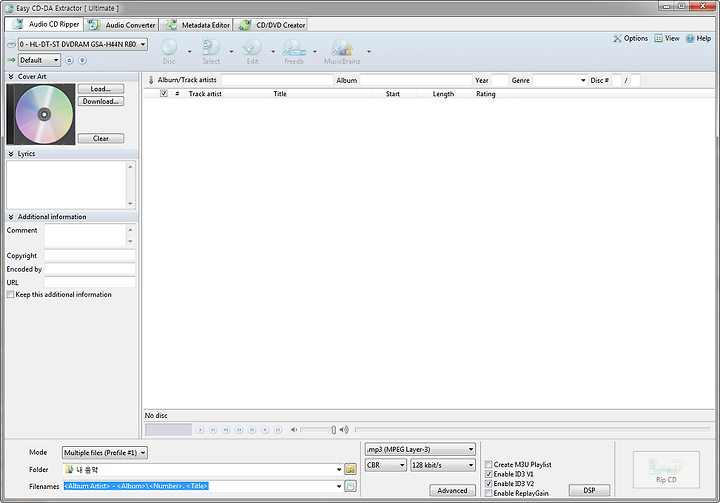Click the Year input field

(x=500, y=80)
